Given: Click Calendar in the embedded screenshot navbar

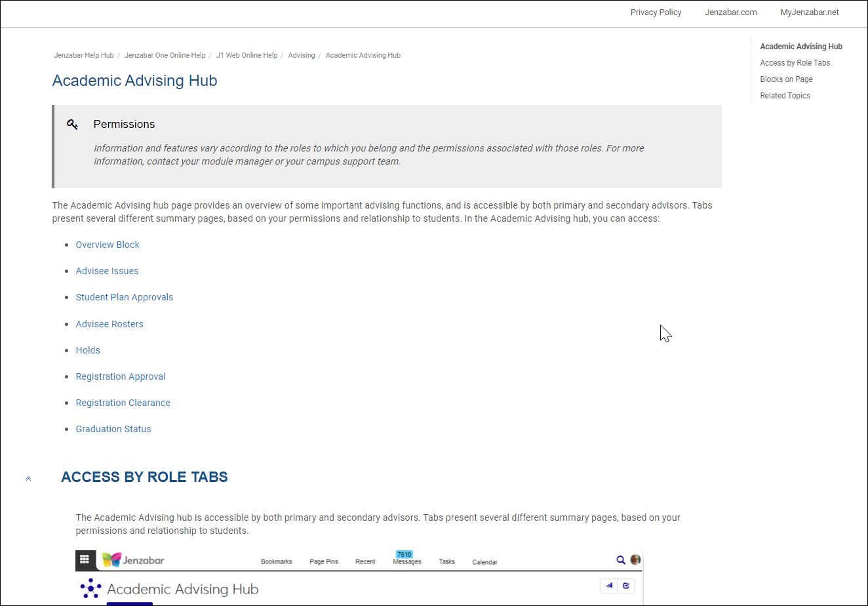Looking at the screenshot, I should click(485, 562).
